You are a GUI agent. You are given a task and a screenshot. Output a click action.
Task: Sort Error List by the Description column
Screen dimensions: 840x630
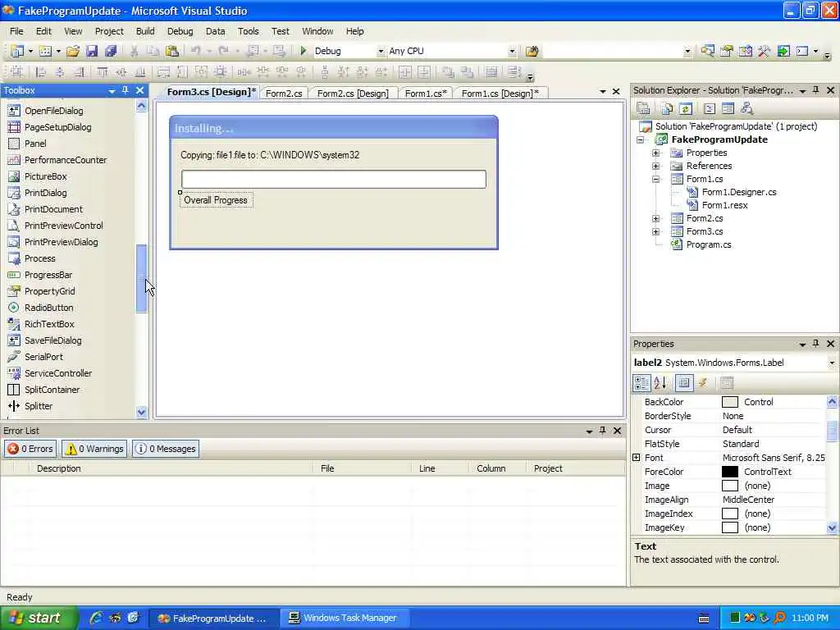pos(171,468)
